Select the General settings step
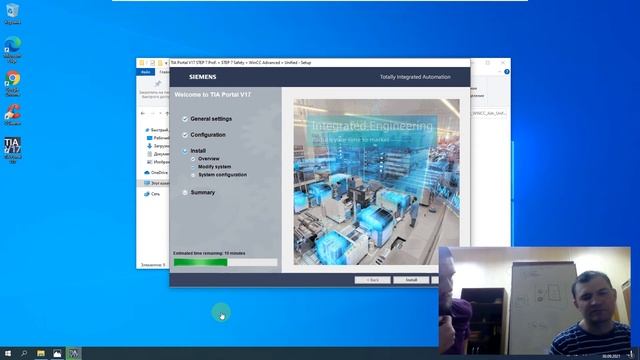 coord(211,119)
